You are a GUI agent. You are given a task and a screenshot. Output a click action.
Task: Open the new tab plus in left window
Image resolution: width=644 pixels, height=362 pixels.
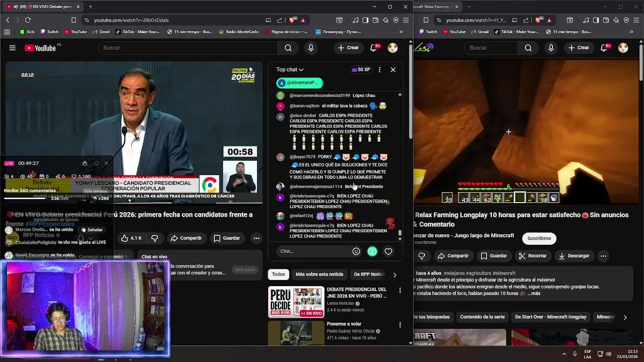[91, 7]
